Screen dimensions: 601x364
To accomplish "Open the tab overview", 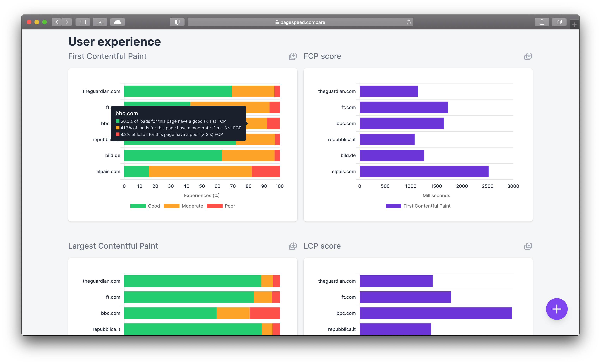I will point(559,22).
